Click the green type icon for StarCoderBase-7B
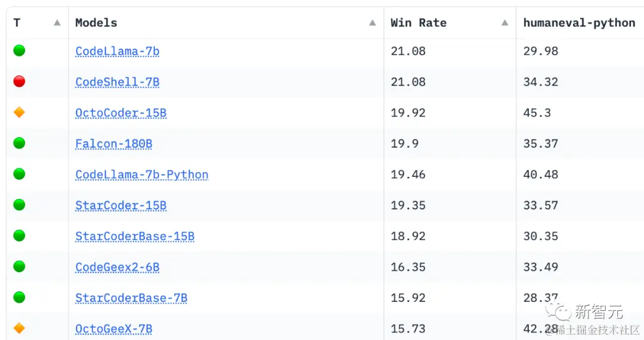 coord(19,297)
